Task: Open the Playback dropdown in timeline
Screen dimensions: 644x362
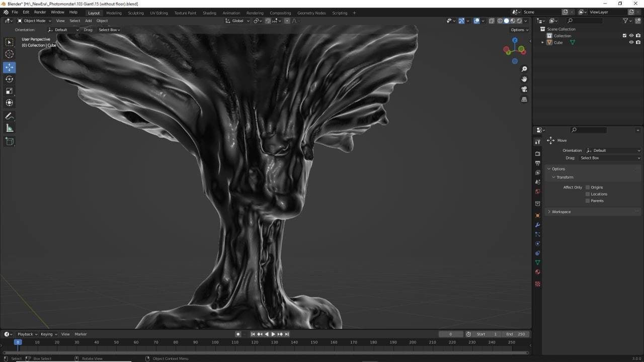Action: click(x=27, y=334)
